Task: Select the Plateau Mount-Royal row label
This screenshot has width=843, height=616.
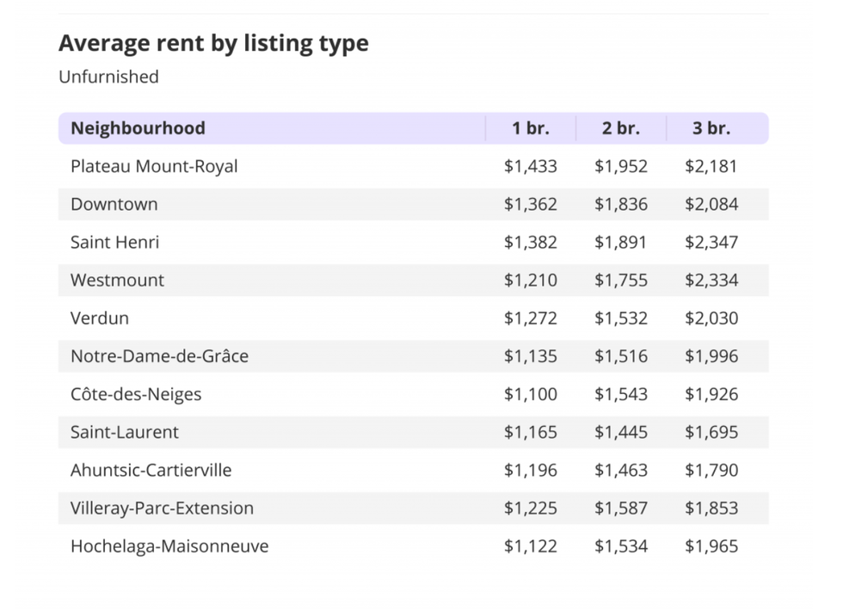Action: point(154,166)
